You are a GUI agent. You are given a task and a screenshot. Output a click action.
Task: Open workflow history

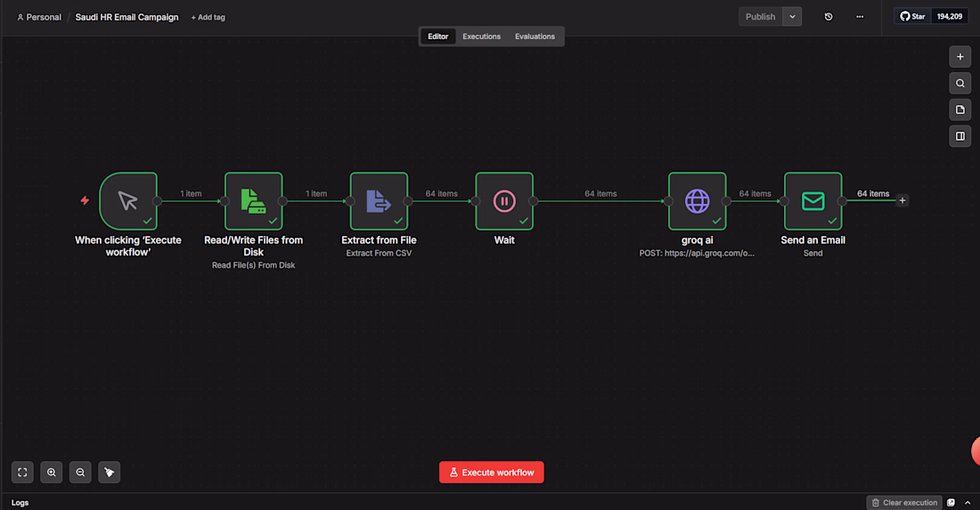(829, 17)
